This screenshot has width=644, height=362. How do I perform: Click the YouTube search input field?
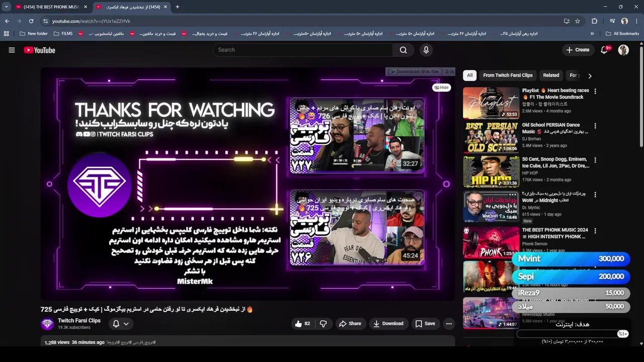(x=303, y=50)
